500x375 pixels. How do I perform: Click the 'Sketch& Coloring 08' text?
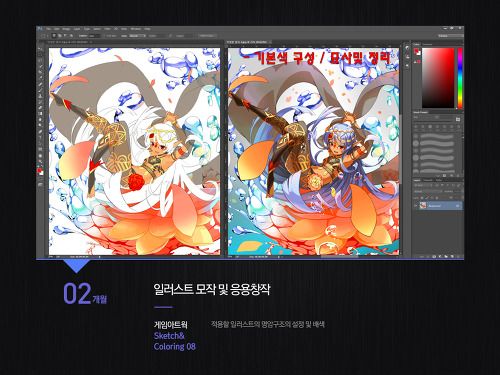click(x=174, y=341)
